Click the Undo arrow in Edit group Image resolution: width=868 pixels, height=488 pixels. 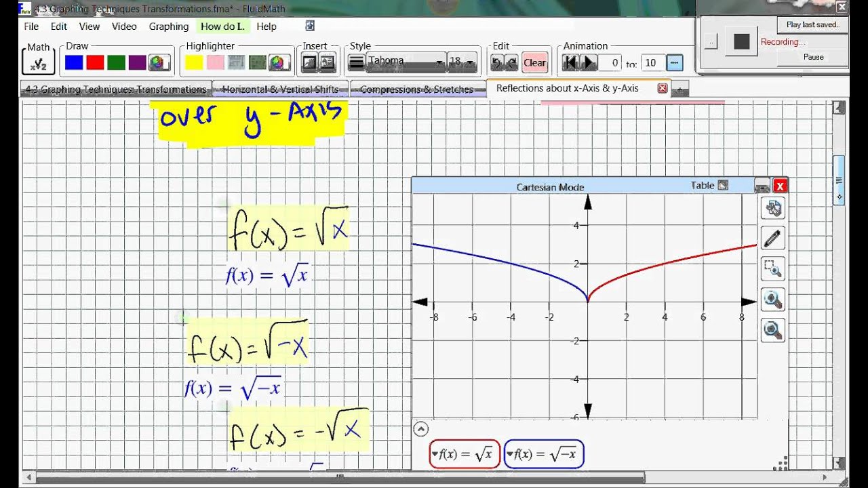click(497, 63)
